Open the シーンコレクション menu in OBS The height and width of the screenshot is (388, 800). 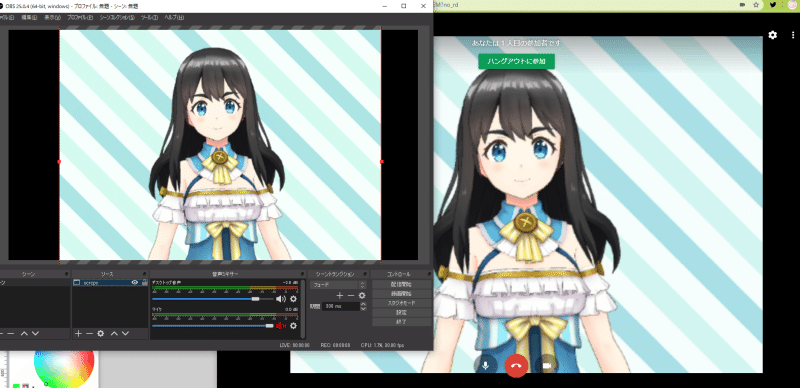pos(117,17)
